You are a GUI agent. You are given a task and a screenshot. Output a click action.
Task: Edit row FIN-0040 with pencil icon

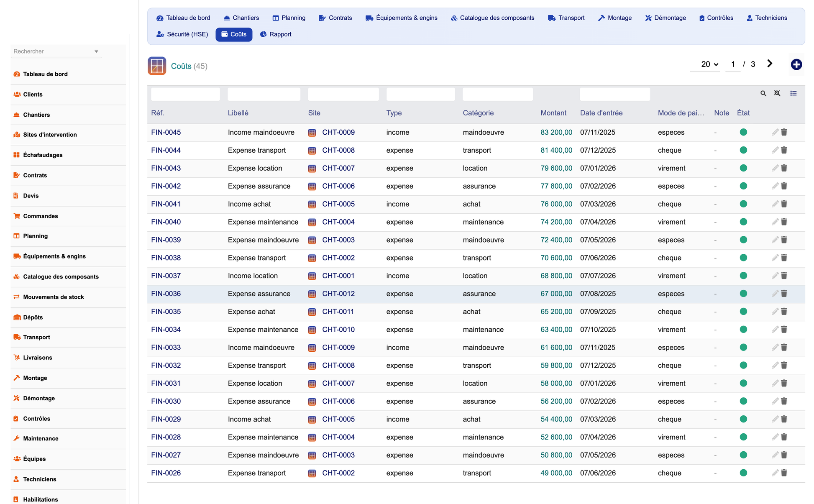pyautogui.click(x=775, y=222)
